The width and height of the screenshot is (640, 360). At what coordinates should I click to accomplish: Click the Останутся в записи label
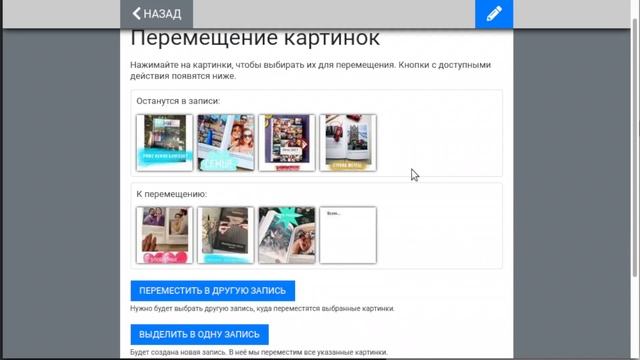click(x=178, y=101)
